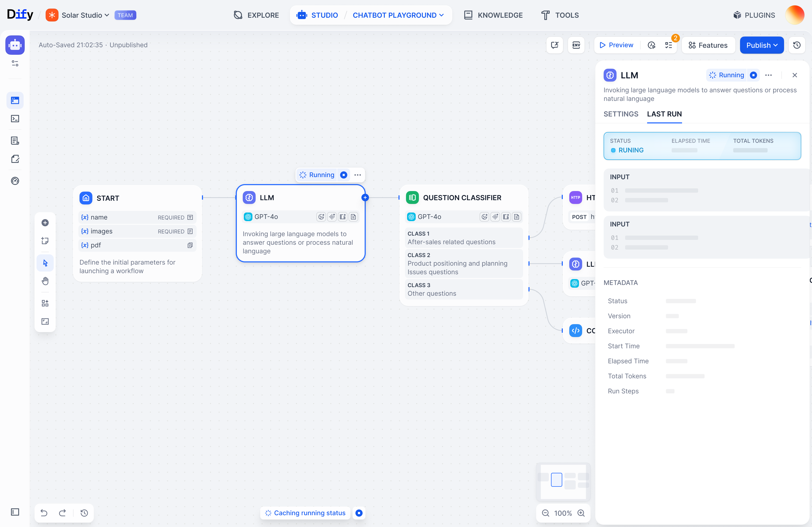Image resolution: width=812 pixels, height=527 pixels.
Task: Stop the caching running status
Action: coord(359,513)
